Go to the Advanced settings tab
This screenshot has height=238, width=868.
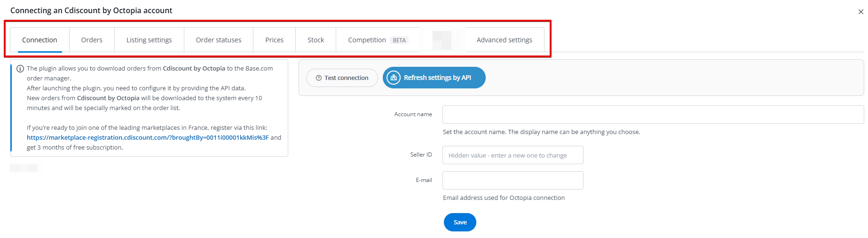[x=504, y=40]
